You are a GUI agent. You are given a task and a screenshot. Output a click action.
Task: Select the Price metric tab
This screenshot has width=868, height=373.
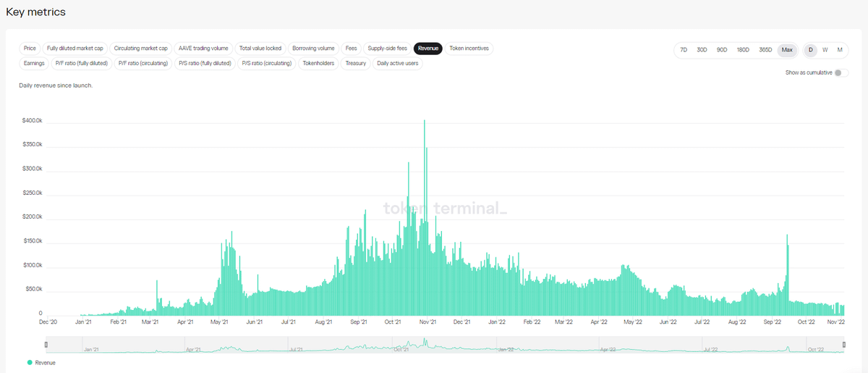(x=30, y=49)
